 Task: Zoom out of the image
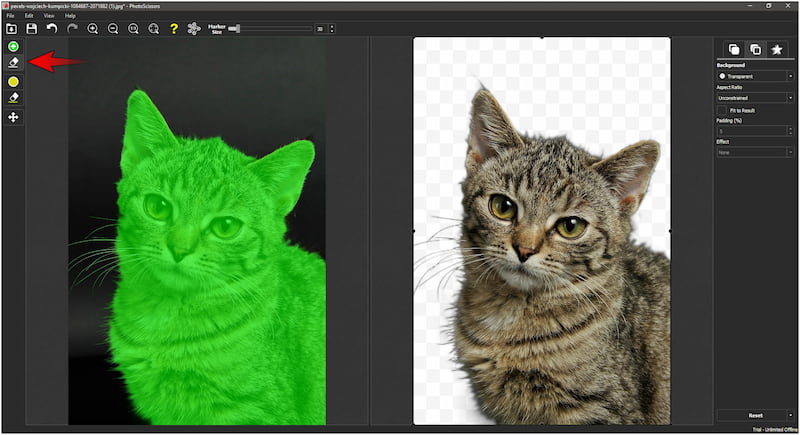coord(113,29)
